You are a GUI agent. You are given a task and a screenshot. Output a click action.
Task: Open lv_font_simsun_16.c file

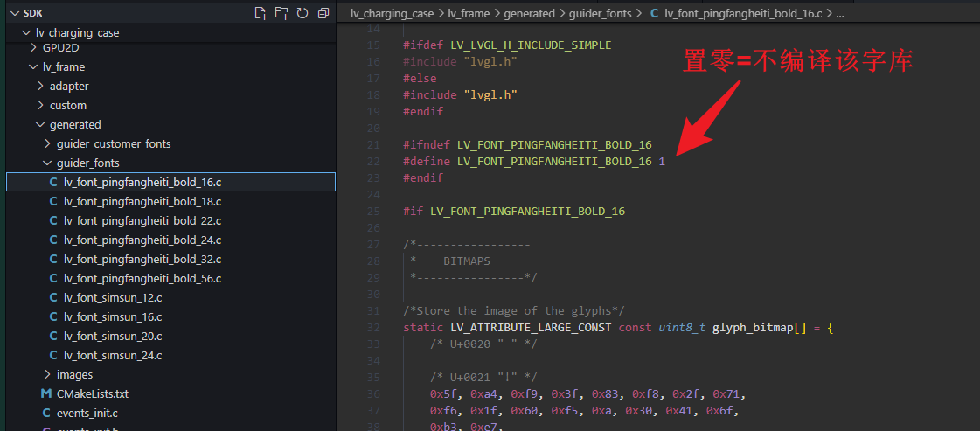tap(113, 316)
